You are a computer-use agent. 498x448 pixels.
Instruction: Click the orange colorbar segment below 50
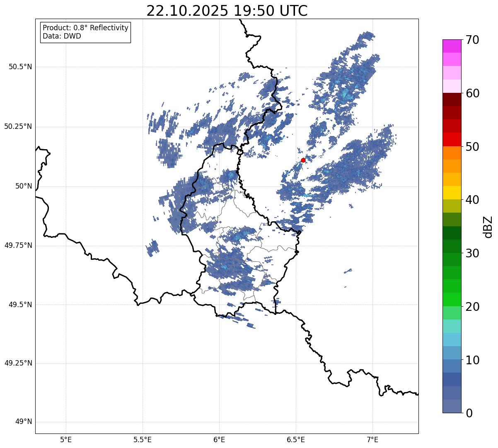[452, 153]
